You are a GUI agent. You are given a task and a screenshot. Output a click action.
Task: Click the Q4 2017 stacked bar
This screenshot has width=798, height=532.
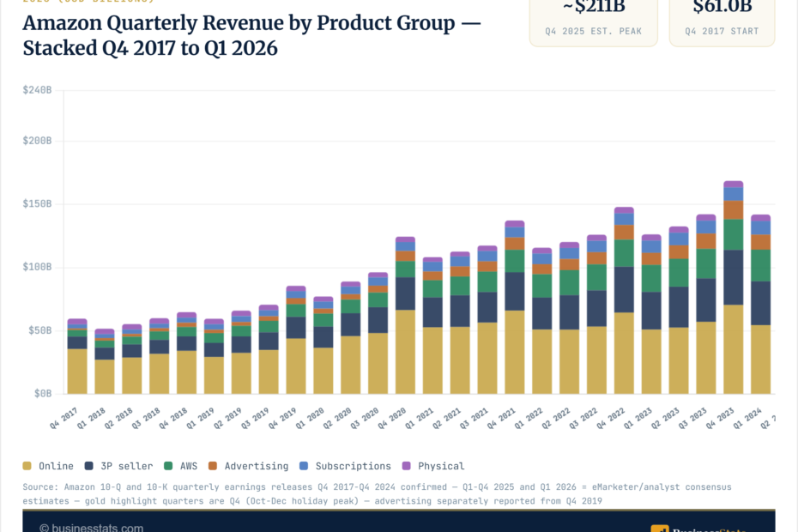pyautogui.click(x=77, y=356)
